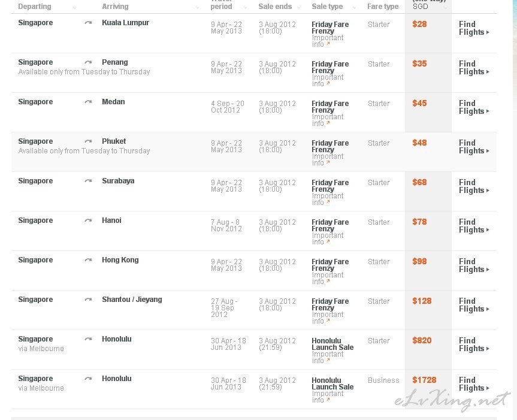Click arrow beside Find Flights for Phuket
517x420 pixels.
488,151
